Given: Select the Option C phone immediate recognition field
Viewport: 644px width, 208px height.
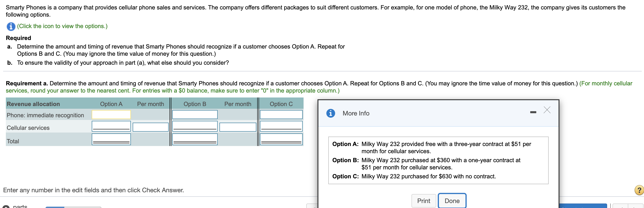Looking at the screenshot, I should [281, 115].
